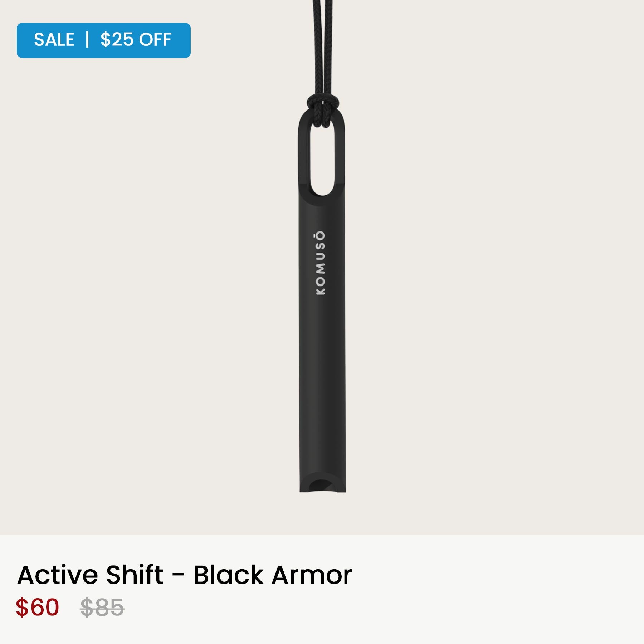This screenshot has width=644, height=644.
Task: Click the crossed-out $85 original price
Action: click(x=102, y=607)
